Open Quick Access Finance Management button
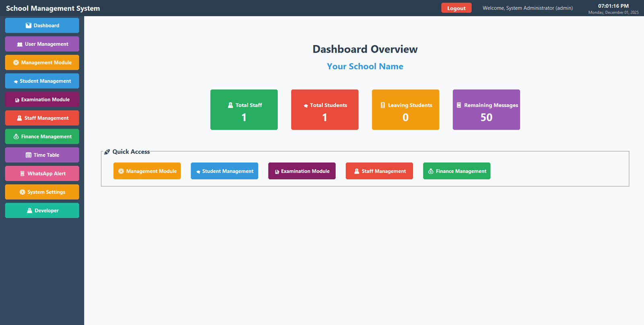The image size is (644, 325). tap(456, 171)
